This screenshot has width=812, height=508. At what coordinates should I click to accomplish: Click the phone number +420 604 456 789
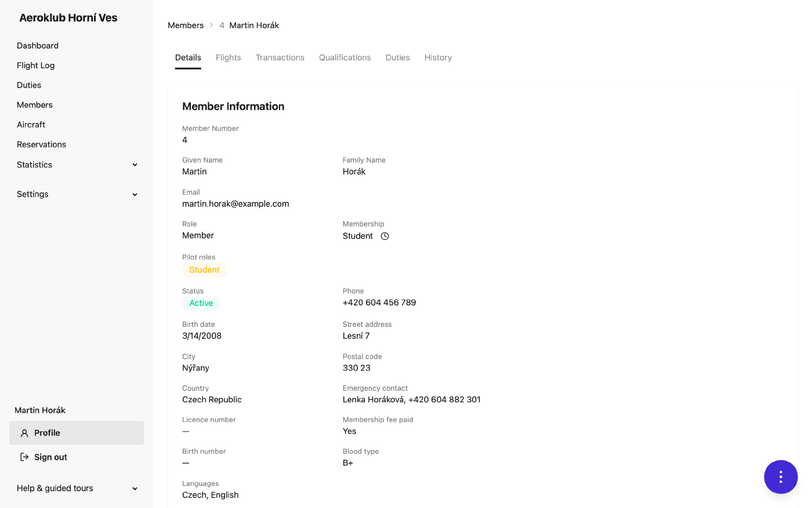379,302
